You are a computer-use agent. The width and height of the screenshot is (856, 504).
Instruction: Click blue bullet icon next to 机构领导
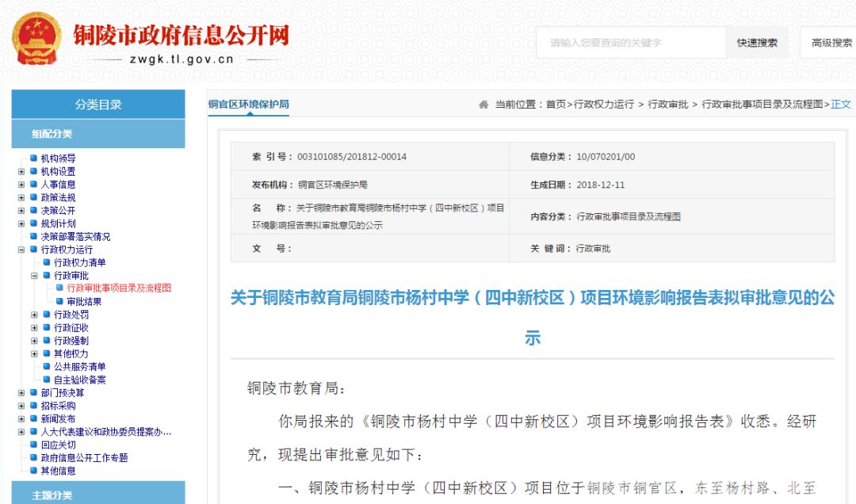click(34, 158)
